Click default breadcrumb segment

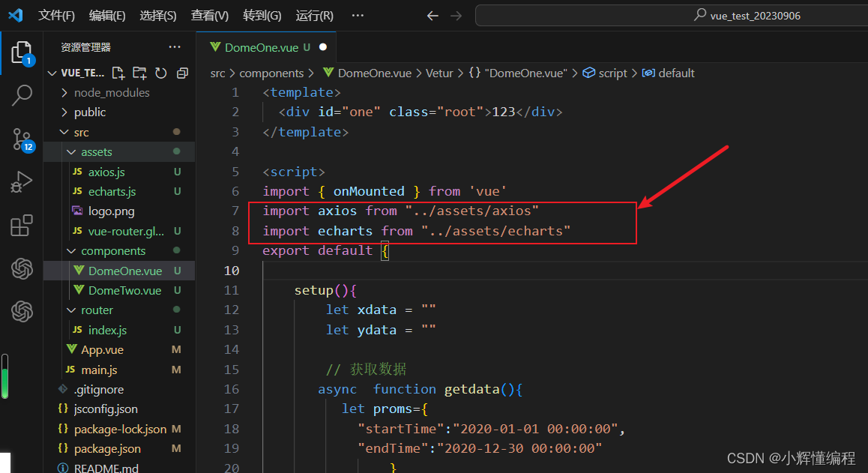668,73
